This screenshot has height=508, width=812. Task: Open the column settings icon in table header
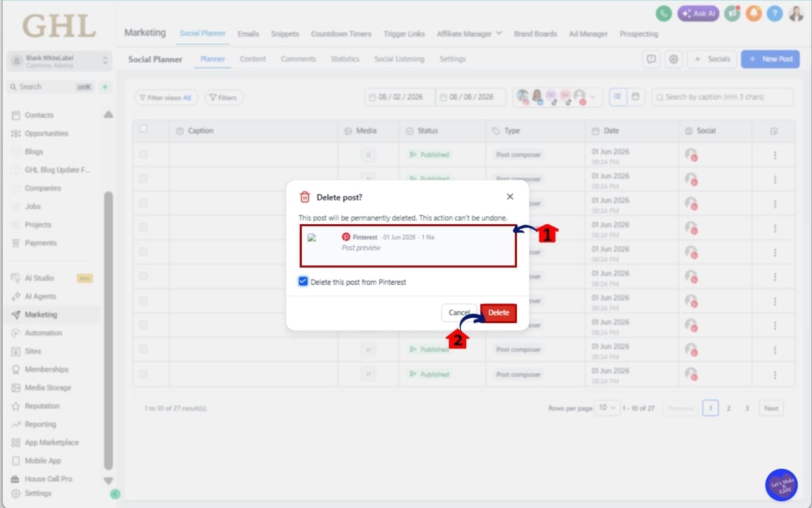point(775,131)
